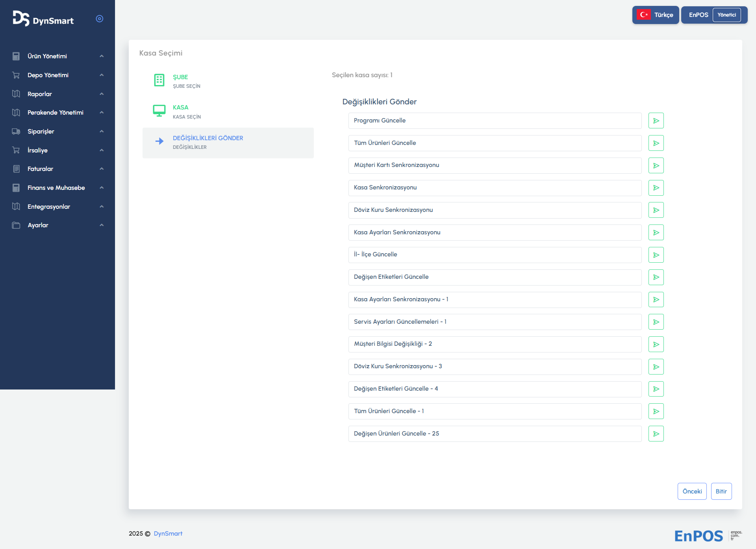
Task: Click the ŞUBE building step icon
Action: click(159, 80)
